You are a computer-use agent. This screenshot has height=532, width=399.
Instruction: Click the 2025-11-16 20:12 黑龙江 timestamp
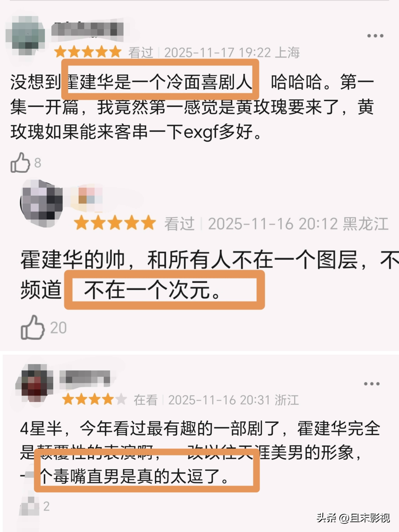pos(298,224)
